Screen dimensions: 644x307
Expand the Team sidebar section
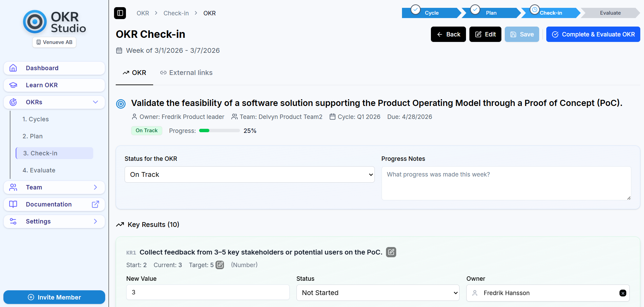click(x=95, y=187)
